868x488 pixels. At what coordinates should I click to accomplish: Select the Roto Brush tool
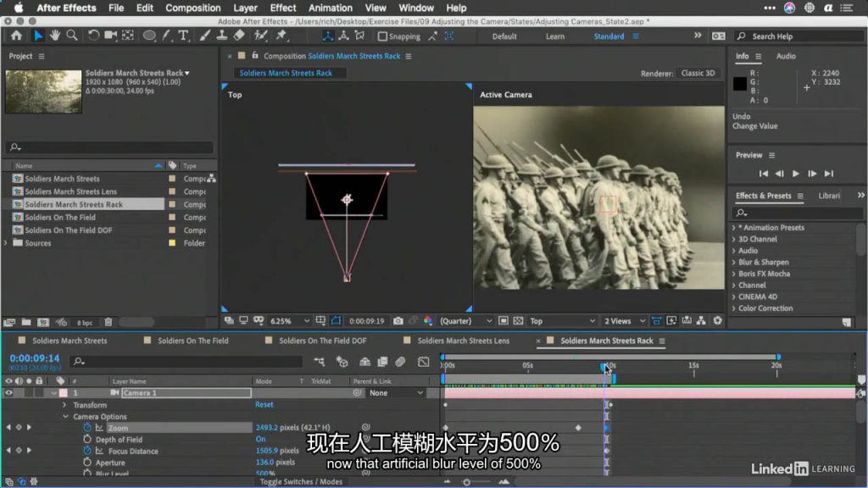260,36
